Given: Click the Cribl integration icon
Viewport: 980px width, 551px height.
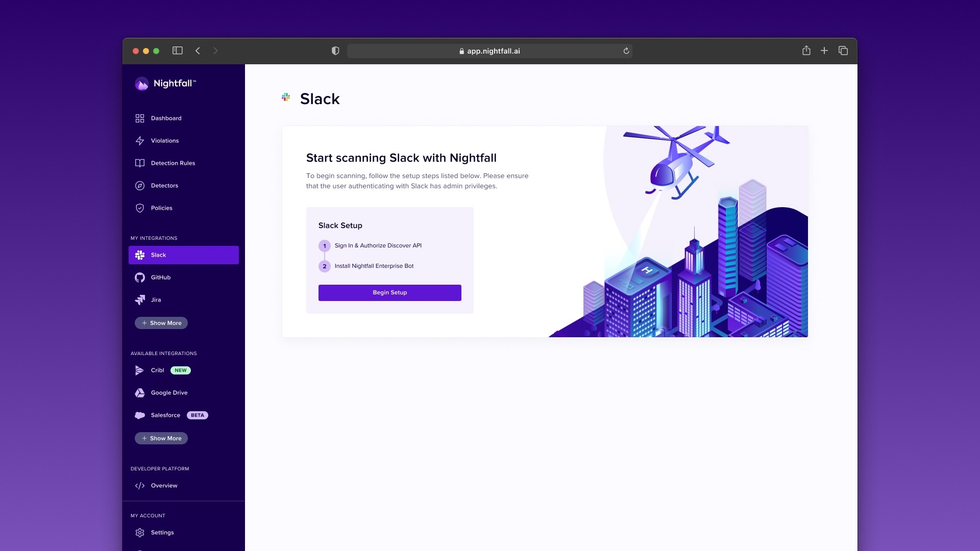Looking at the screenshot, I should click(139, 370).
